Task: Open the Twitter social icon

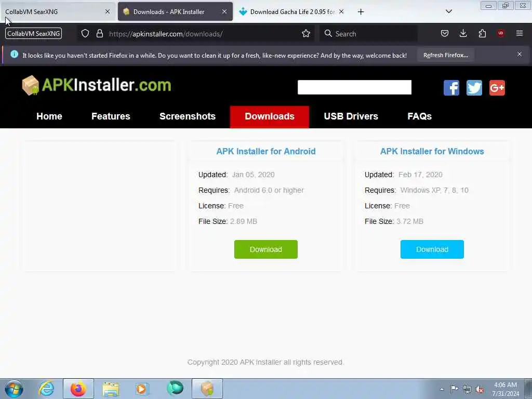Action: click(474, 88)
